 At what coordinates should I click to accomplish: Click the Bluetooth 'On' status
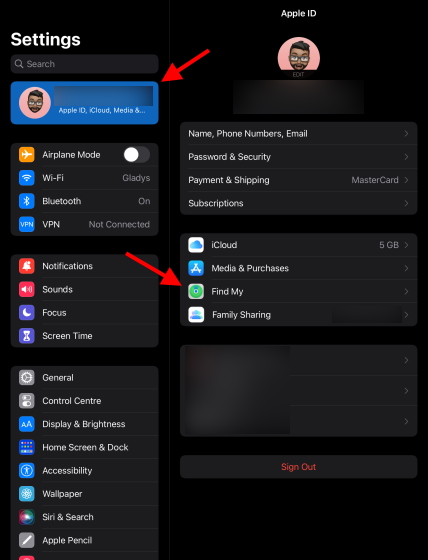click(x=144, y=201)
